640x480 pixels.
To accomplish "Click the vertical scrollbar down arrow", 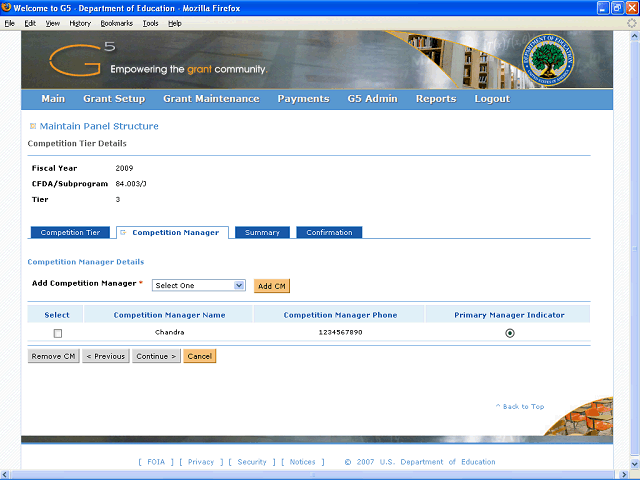I will click(634, 464).
